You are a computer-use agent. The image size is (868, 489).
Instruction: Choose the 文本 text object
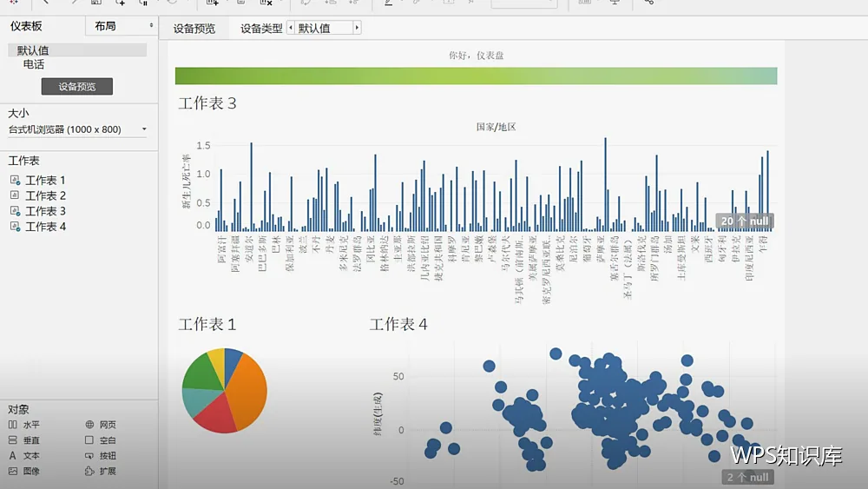click(24, 456)
